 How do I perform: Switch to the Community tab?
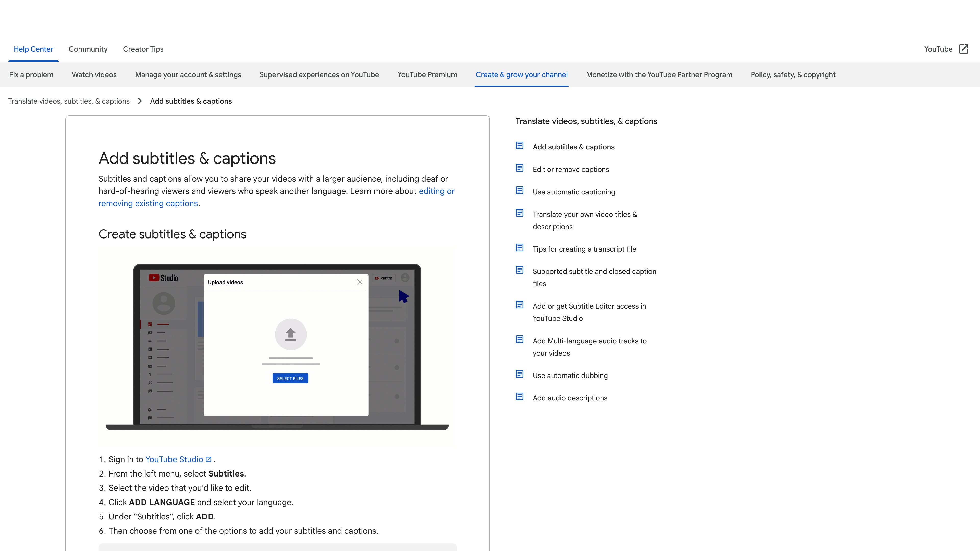(88, 49)
